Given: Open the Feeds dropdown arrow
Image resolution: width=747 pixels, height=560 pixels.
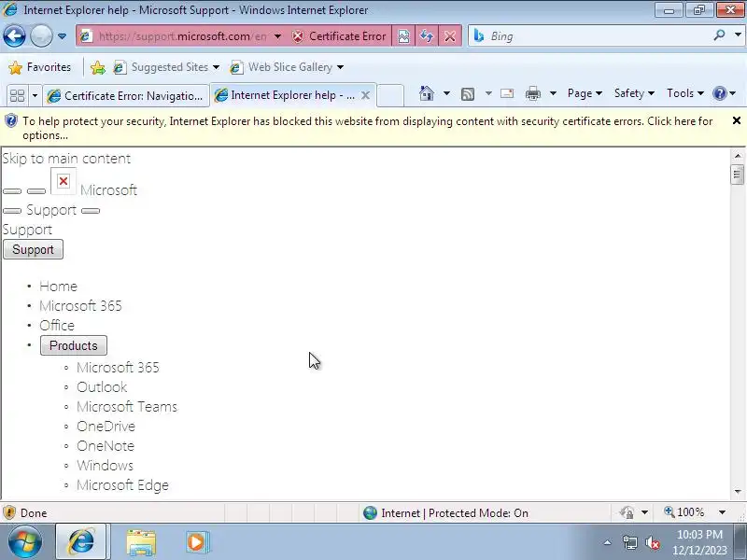Looking at the screenshot, I should (488, 93).
